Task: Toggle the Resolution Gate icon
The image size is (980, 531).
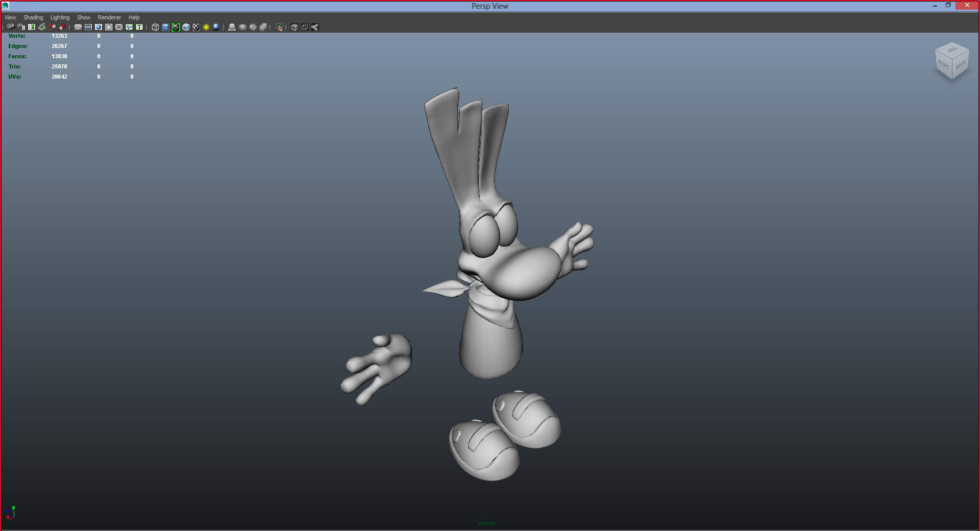Action: point(99,27)
